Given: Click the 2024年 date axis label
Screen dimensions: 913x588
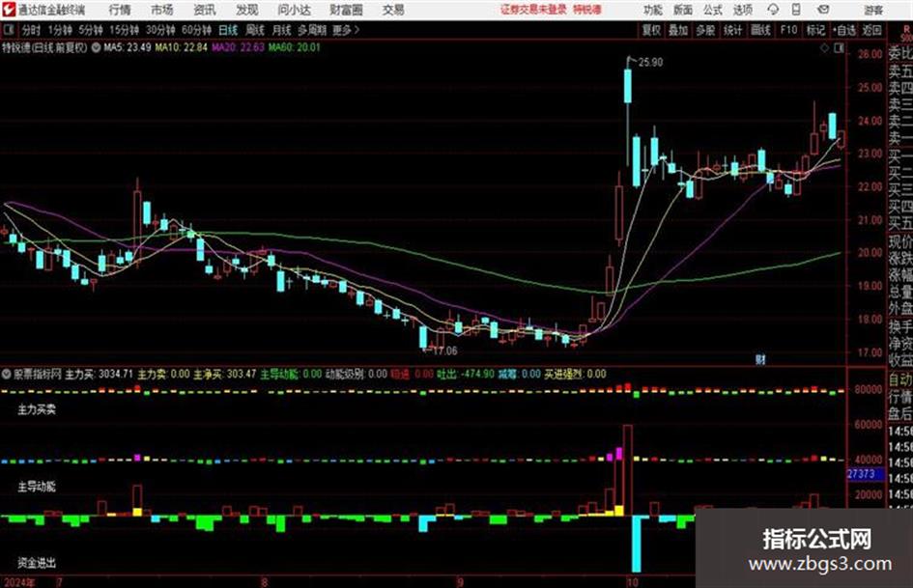Looking at the screenshot, I should point(18,582).
